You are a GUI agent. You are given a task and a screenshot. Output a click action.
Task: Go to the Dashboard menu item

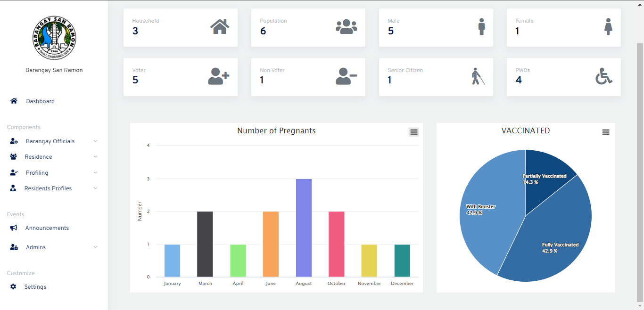pyautogui.click(x=40, y=101)
